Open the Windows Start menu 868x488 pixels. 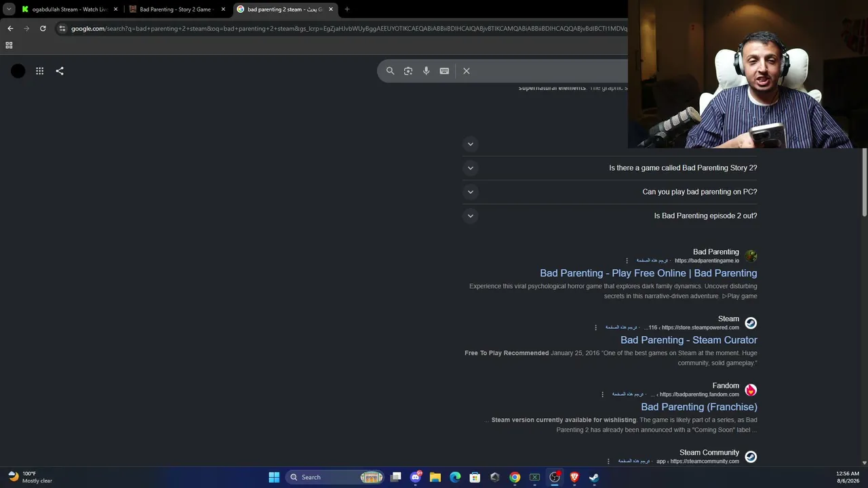click(x=274, y=477)
